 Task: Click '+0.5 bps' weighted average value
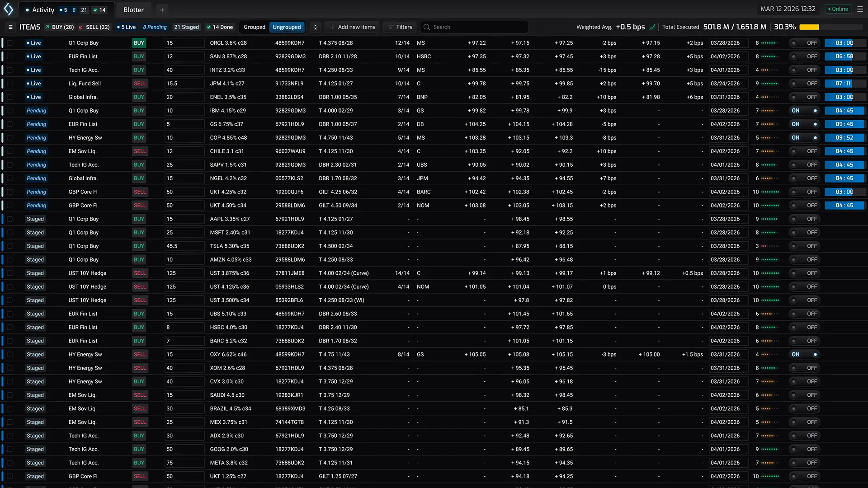tap(630, 27)
